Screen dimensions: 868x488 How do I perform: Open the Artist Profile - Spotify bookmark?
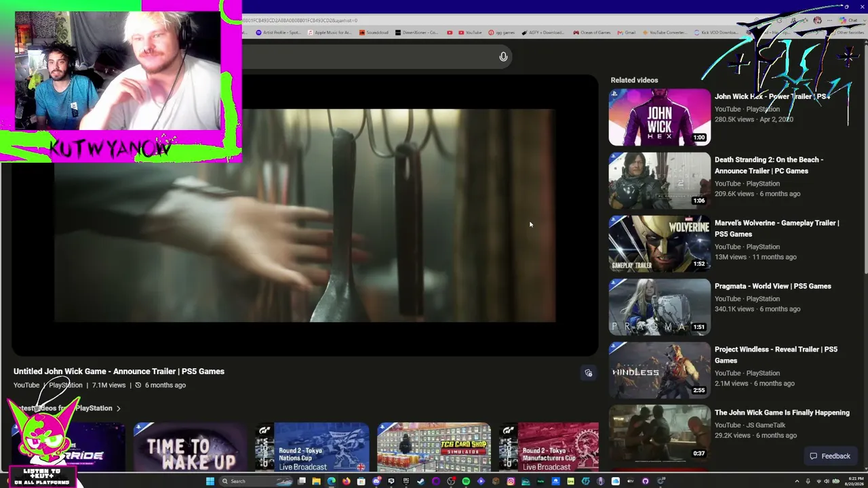(278, 33)
